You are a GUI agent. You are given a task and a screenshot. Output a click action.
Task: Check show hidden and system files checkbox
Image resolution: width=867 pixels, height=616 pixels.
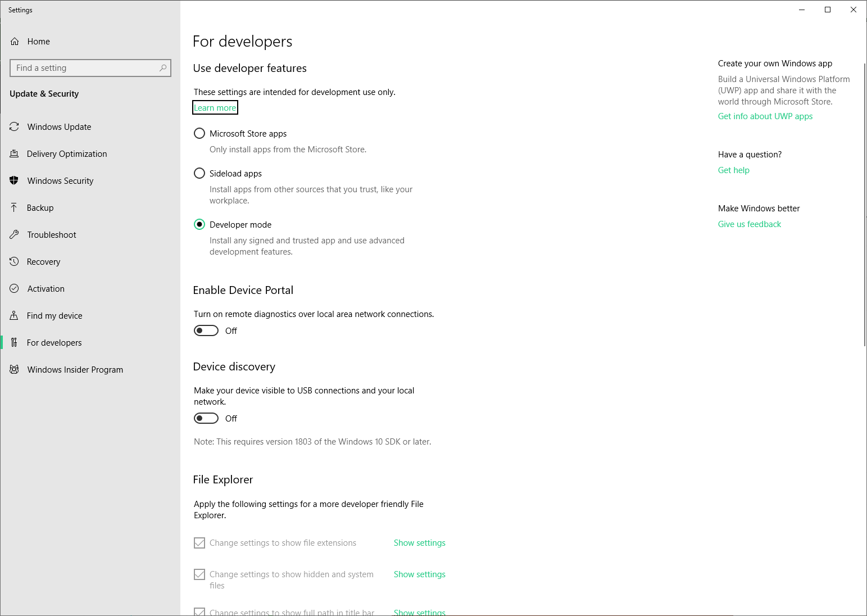199,575
